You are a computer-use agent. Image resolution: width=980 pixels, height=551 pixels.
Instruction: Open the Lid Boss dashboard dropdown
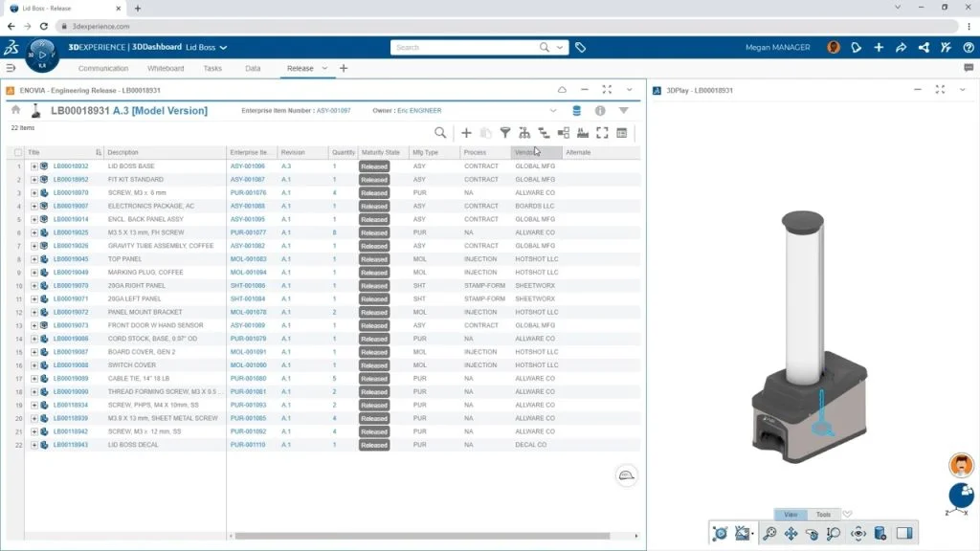[223, 47]
